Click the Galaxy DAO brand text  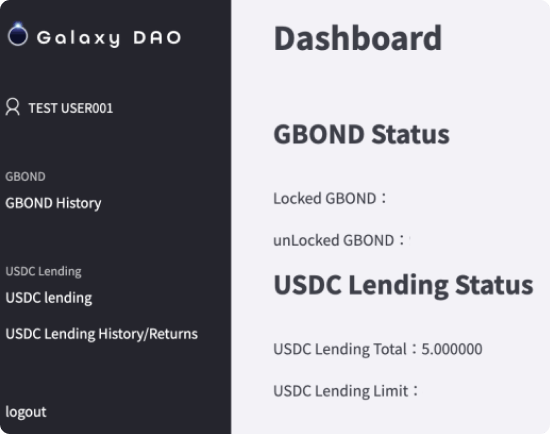(x=109, y=38)
